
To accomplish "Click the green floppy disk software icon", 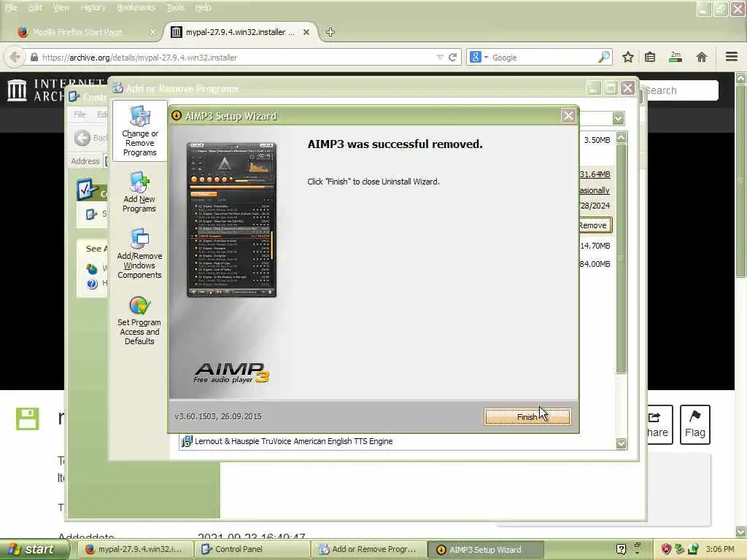I will coord(27,419).
